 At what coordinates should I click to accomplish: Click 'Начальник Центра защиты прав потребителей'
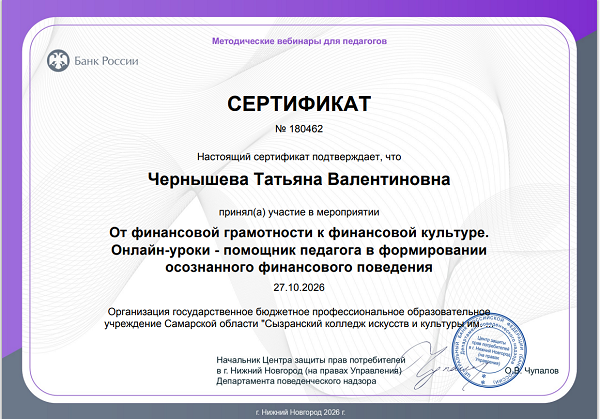(x=311, y=360)
